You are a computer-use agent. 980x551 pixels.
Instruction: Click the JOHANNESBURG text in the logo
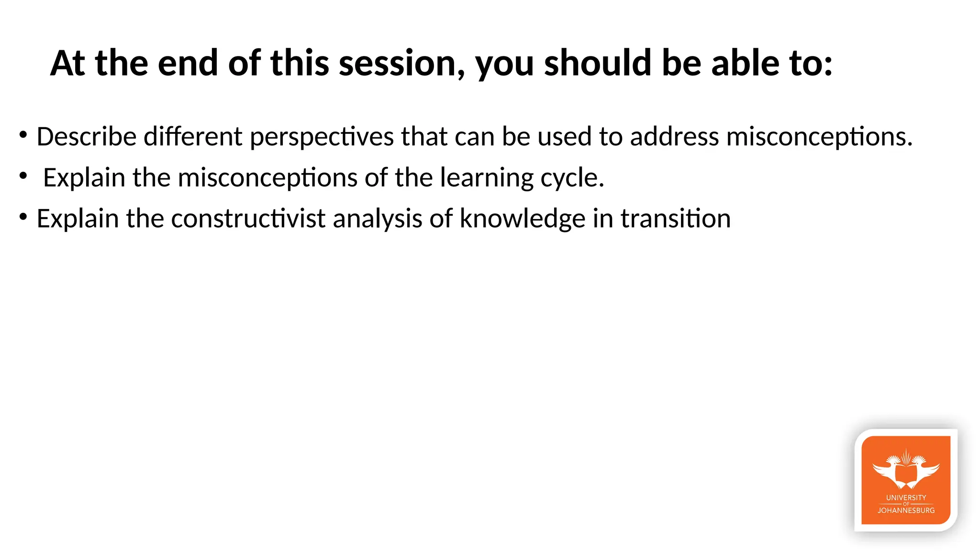point(906,510)
